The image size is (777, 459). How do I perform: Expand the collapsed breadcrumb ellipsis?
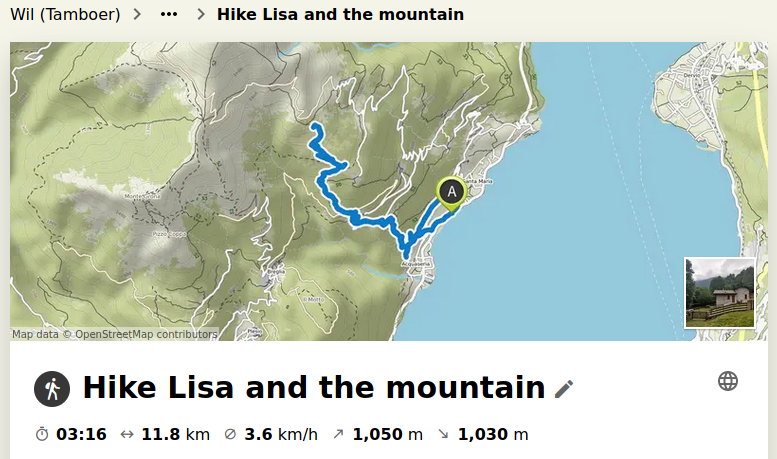point(169,14)
